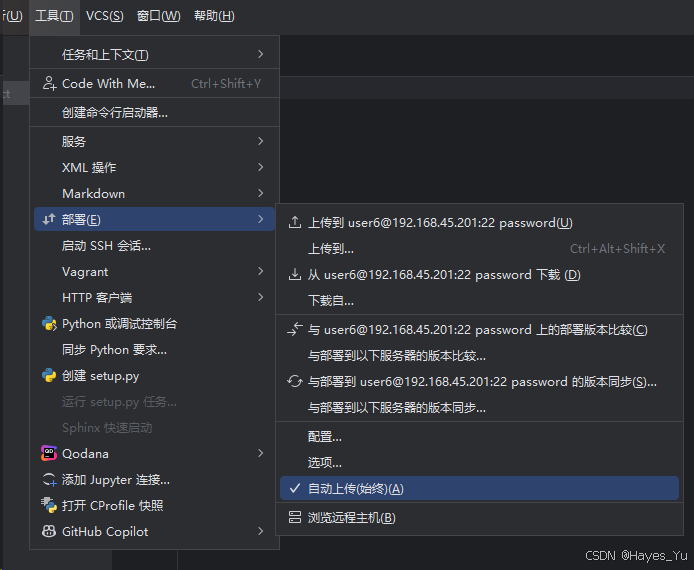This screenshot has width=694, height=570.
Task: Click the 创建 setup.py label
Action: 100,376
